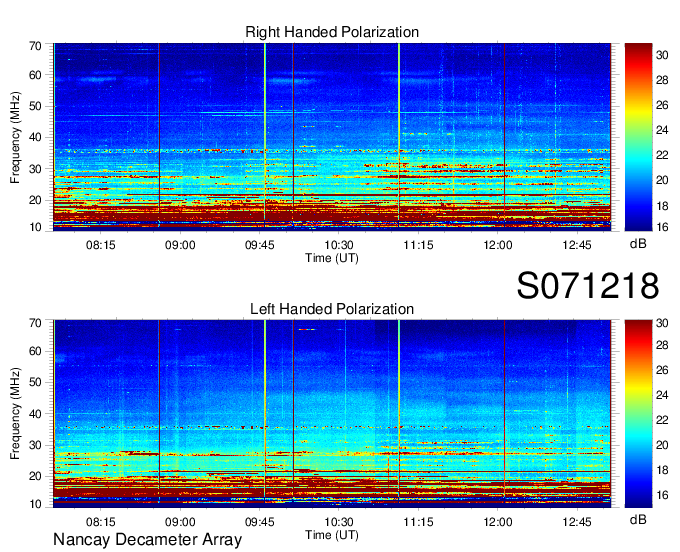680x552 pixels.
Task: Click the top spectrogram color bar
Action: click(638, 137)
